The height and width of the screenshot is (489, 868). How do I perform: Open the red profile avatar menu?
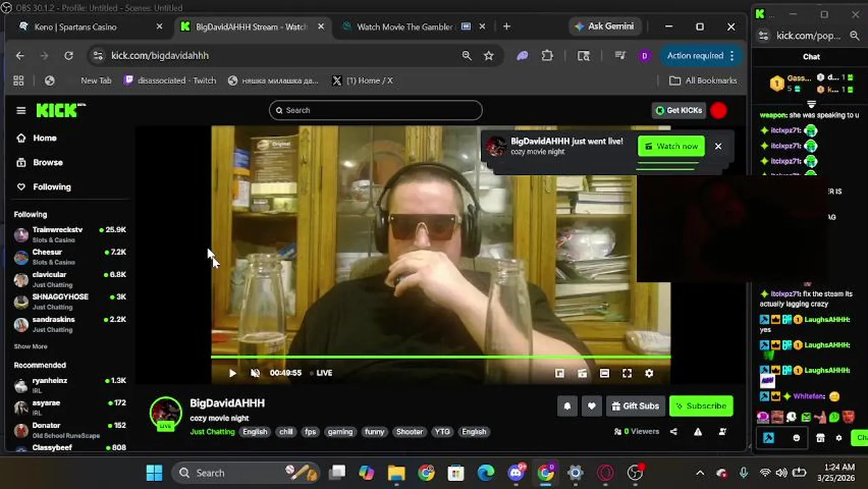point(719,110)
